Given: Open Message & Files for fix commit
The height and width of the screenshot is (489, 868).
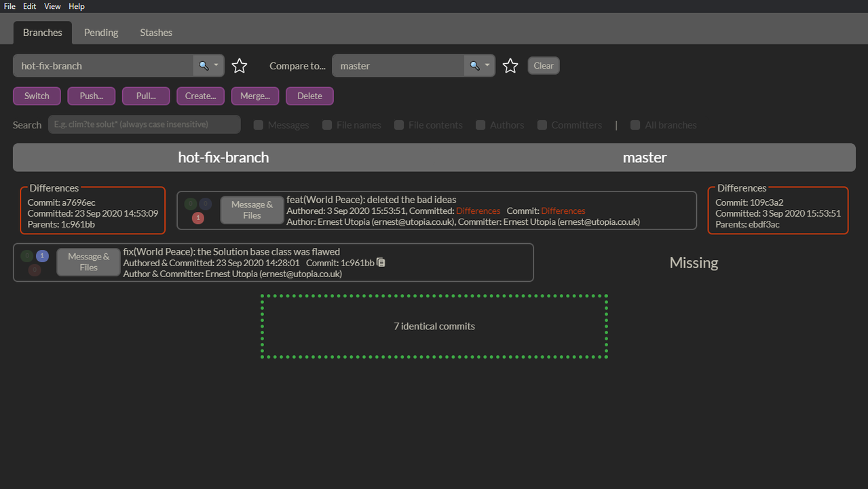Looking at the screenshot, I should [88, 262].
